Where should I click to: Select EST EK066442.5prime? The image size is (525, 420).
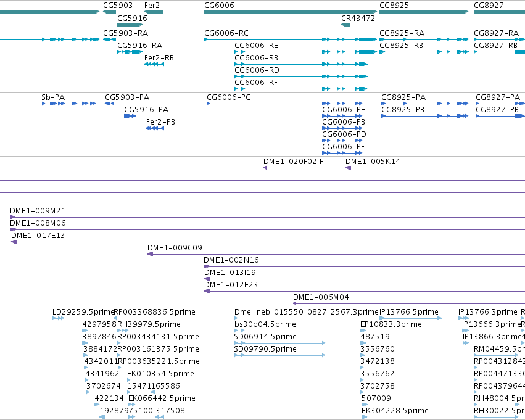click(162, 398)
